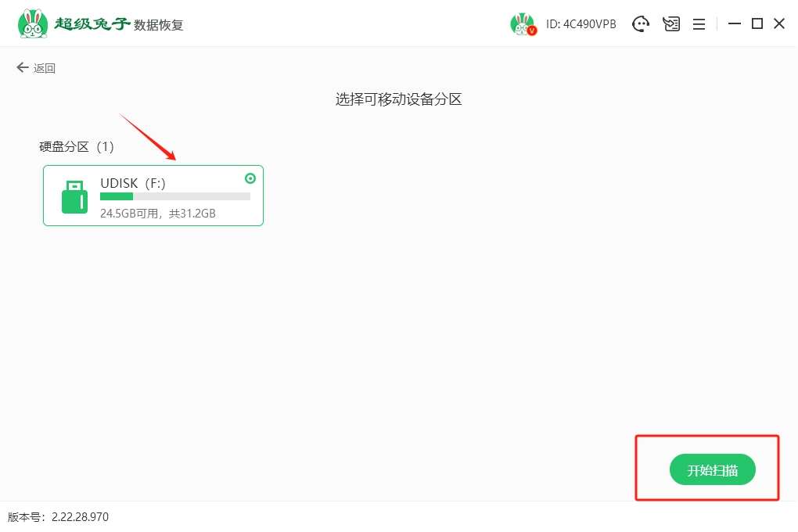Screen dimensions: 798x532
Task: Click the 返回 back link
Action: 45,68
